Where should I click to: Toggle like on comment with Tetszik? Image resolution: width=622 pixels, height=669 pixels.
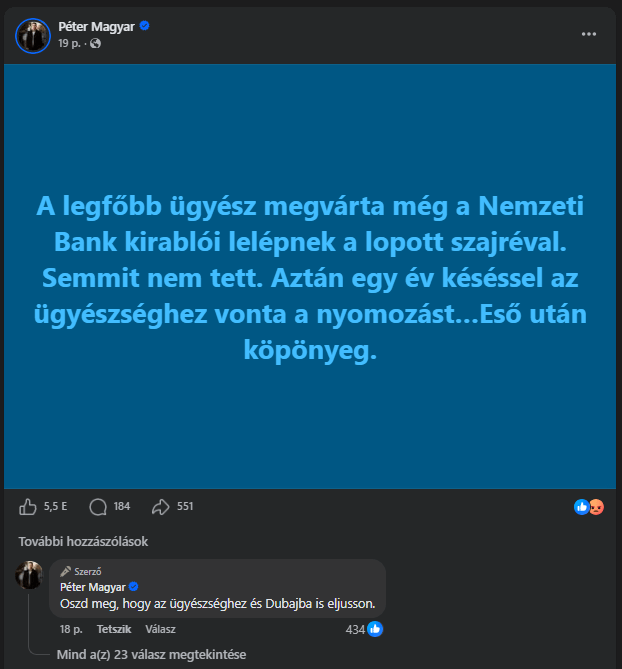pos(114,630)
